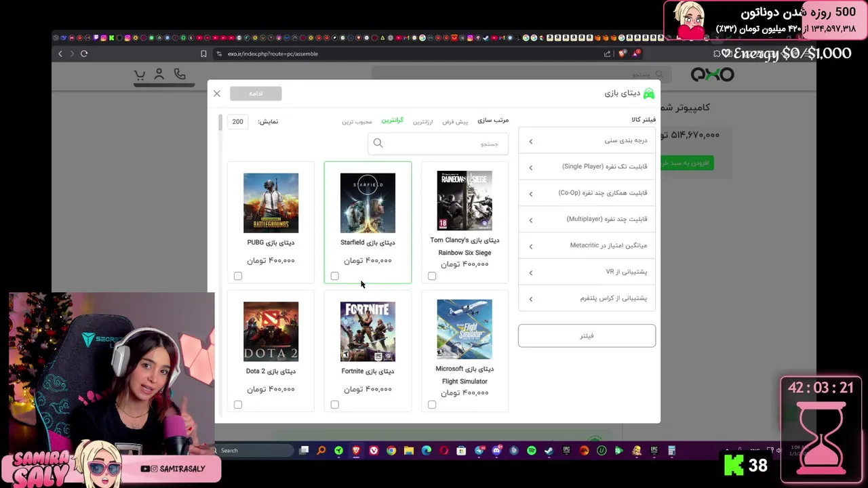
Task: Click the Fortnite cover image
Action: (x=368, y=331)
